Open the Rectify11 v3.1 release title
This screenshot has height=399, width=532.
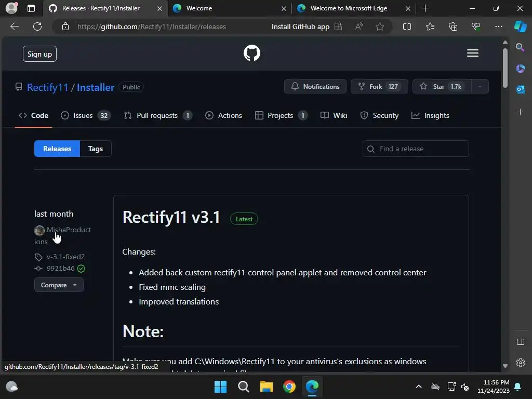click(171, 217)
